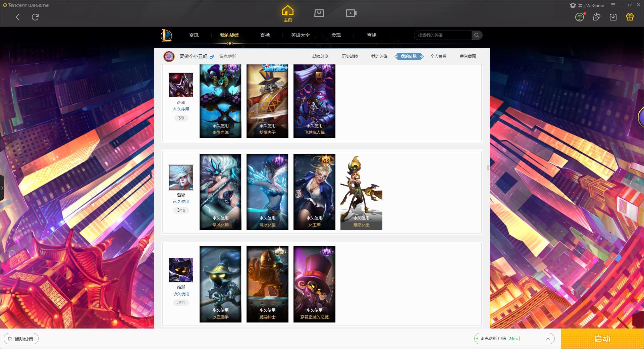Viewport: 644px width, 349px height.
Task: Open the store bag icon at top
Action: (319, 13)
